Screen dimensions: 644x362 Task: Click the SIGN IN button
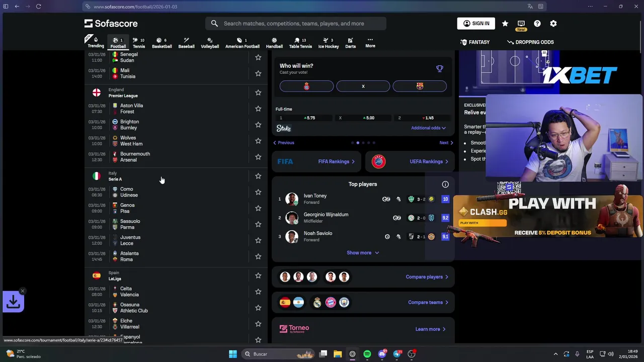click(x=476, y=24)
